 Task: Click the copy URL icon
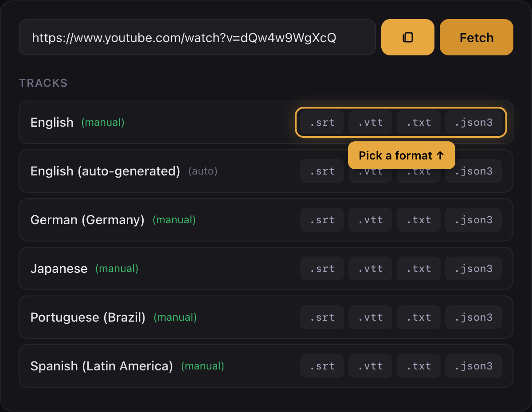click(x=407, y=37)
